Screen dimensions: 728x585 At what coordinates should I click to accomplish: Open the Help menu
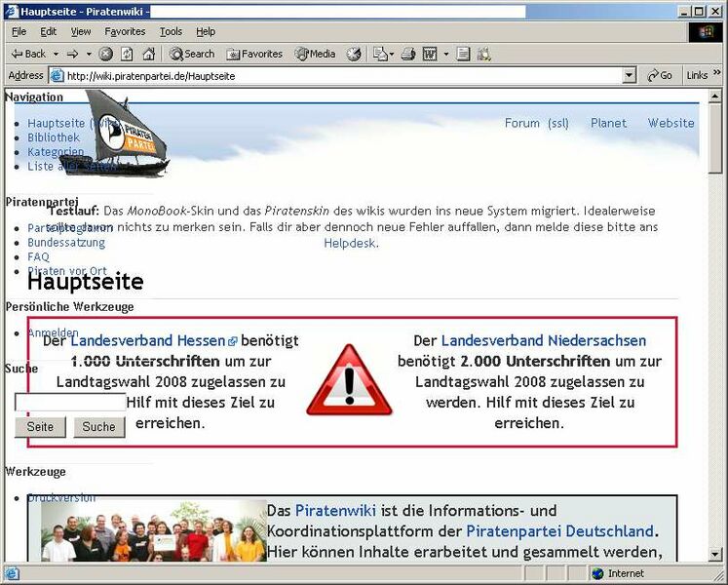click(206, 31)
